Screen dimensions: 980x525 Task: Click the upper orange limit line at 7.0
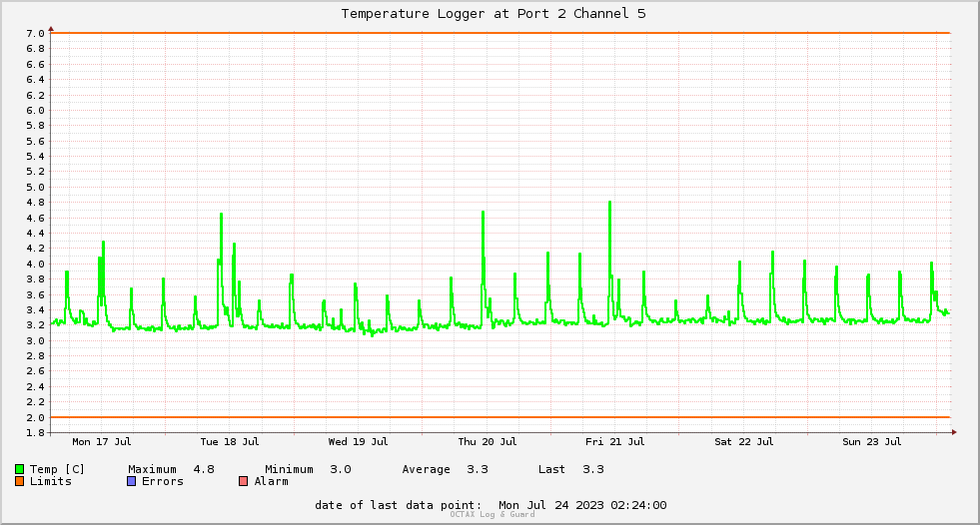point(500,33)
